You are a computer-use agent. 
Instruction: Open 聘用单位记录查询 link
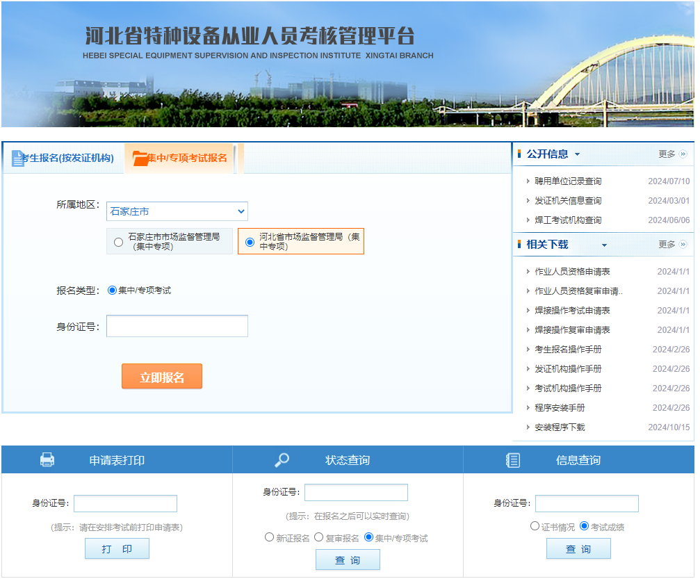click(568, 181)
